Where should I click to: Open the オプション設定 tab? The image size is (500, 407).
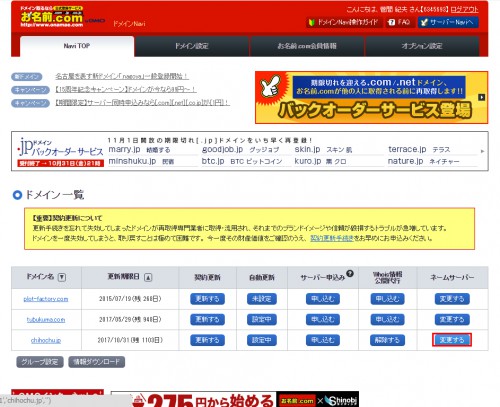click(422, 46)
